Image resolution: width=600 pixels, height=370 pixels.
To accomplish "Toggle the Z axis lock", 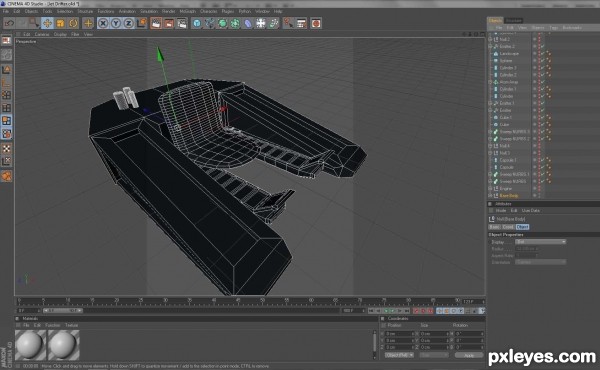I will click(x=129, y=23).
